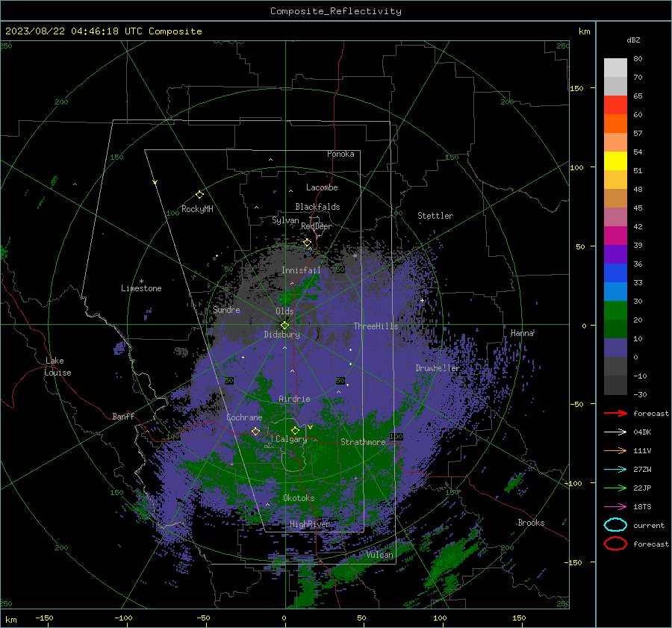672x628 pixels.
Task: Click the dBZ legend heading
Action: (x=633, y=40)
